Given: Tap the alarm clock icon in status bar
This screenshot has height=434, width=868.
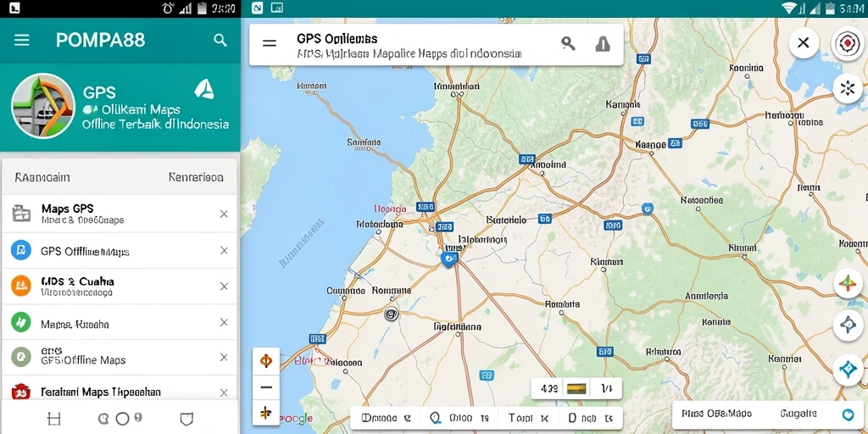Looking at the screenshot, I should click(x=167, y=8).
